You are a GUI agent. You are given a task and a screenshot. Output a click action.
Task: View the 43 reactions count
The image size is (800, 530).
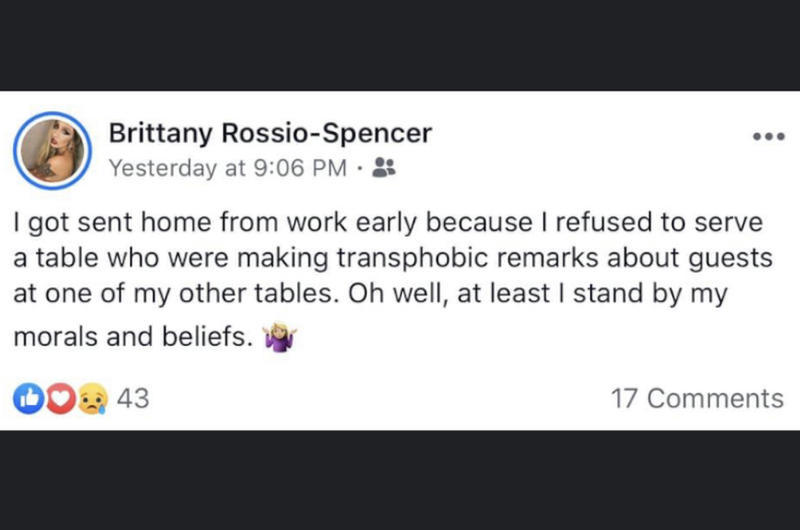pyautogui.click(x=133, y=398)
